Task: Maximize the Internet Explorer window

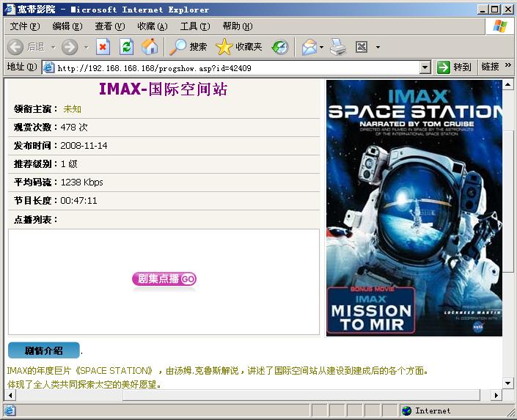Action: click(x=494, y=10)
